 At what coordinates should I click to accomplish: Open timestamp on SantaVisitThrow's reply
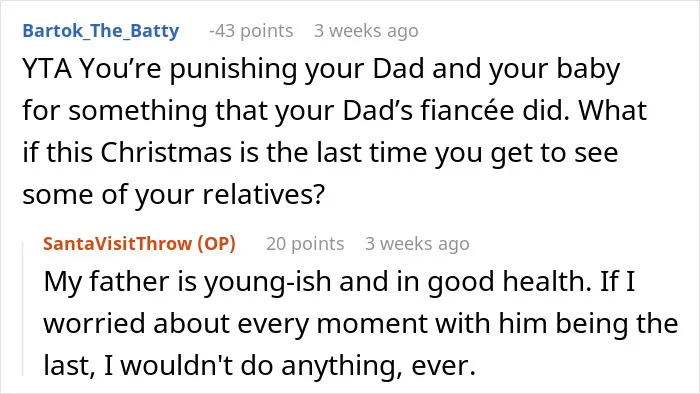pos(417,244)
